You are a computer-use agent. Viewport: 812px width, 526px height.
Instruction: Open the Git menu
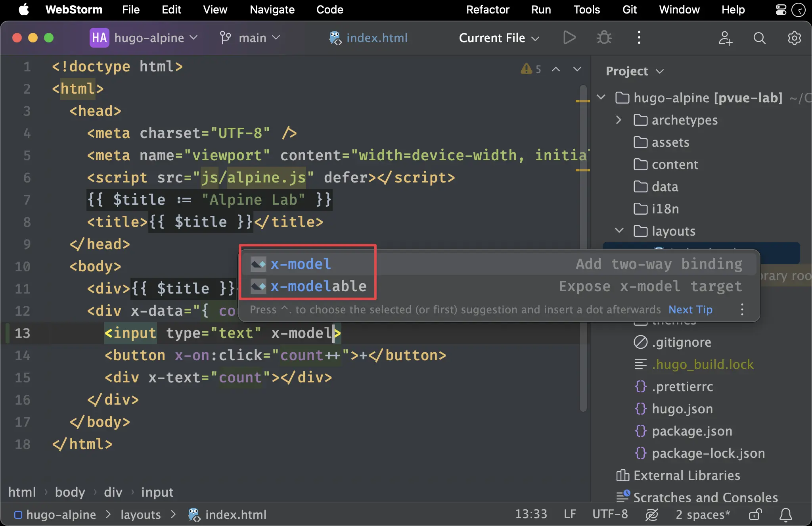pyautogui.click(x=629, y=10)
